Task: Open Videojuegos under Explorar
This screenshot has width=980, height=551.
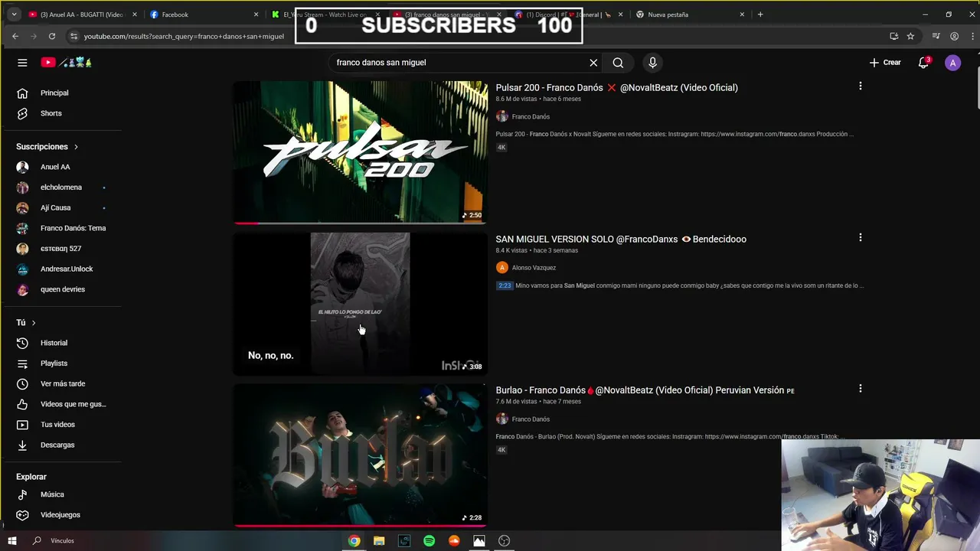Action: coord(61,515)
